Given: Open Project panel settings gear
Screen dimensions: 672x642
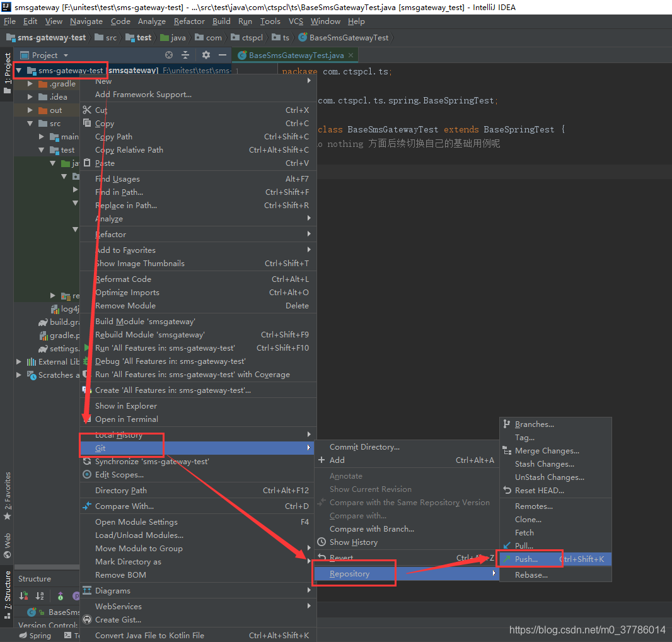Looking at the screenshot, I should click(206, 55).
